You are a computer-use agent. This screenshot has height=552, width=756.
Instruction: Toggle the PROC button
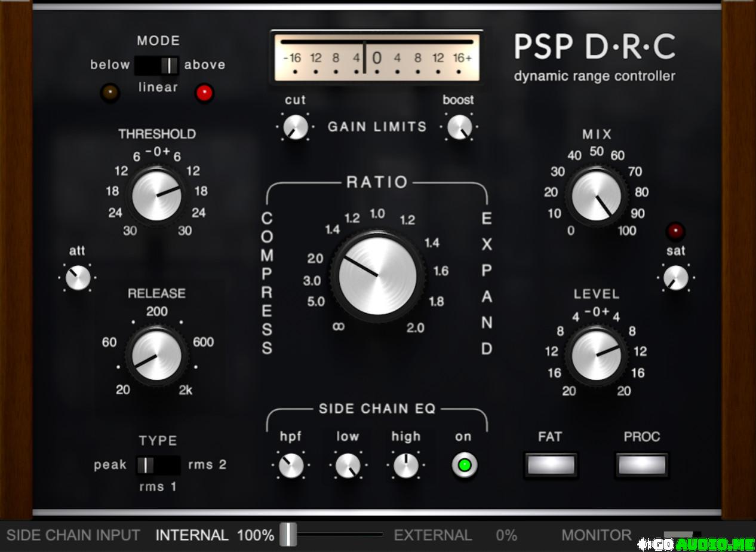pyautogui.click(x=643, y=465)
